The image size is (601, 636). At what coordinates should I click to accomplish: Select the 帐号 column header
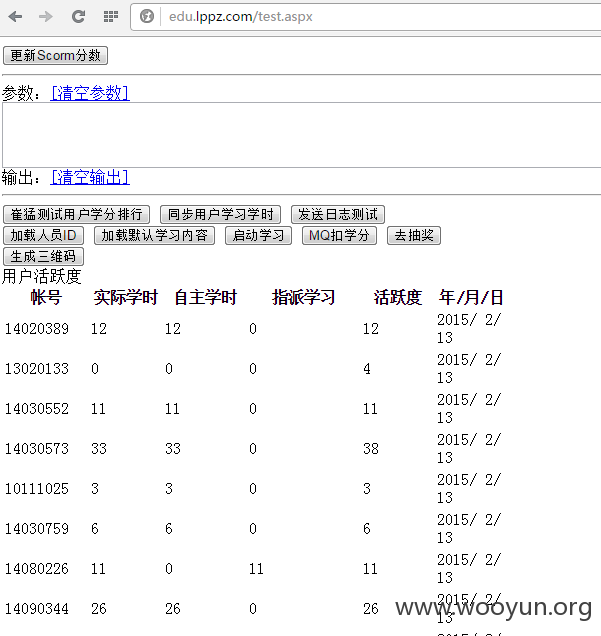click(46, 297)
